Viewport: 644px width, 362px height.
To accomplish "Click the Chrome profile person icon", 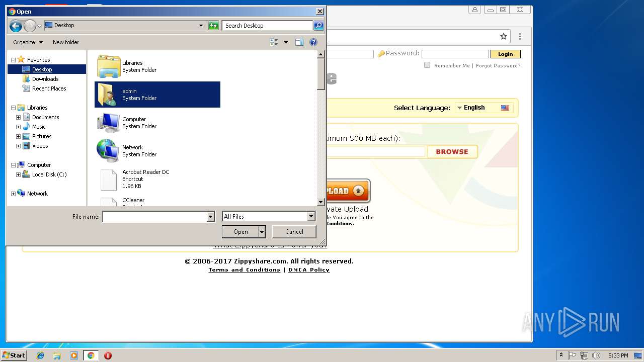I will tap(474, 10).
